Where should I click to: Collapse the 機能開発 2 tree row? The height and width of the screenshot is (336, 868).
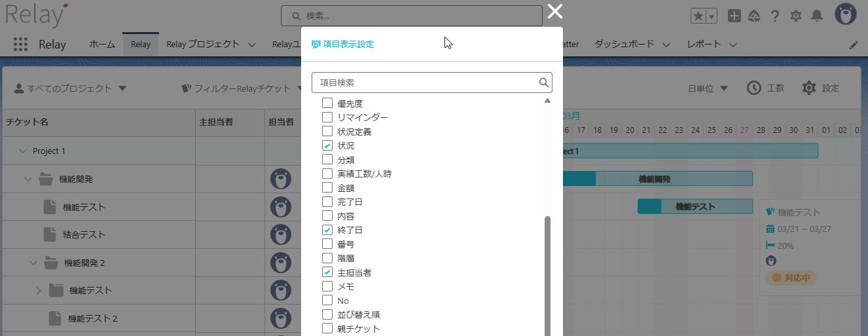pyautogui.click(x=33, y=263)
